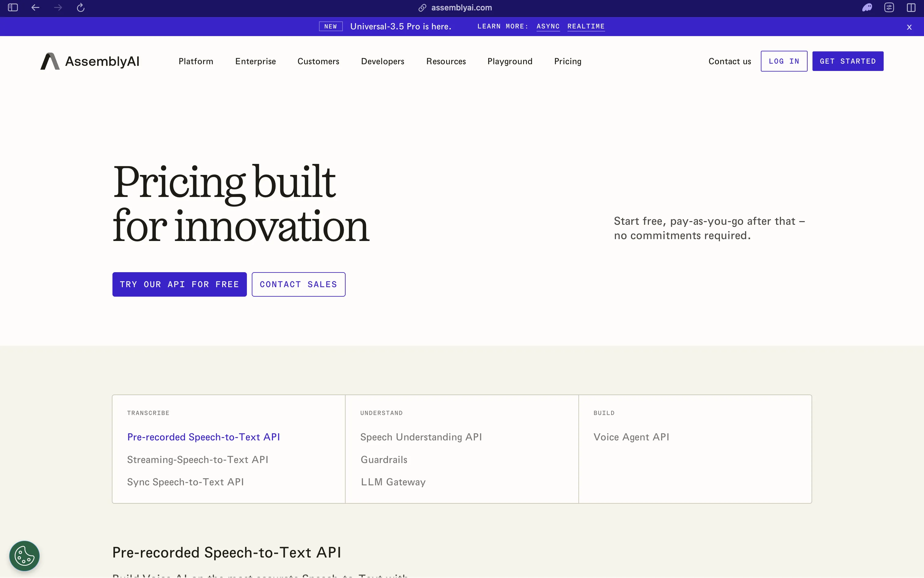Click the AssemblyAI logo
This screenshot has width=924, height=578.
[x=90, y=61]
